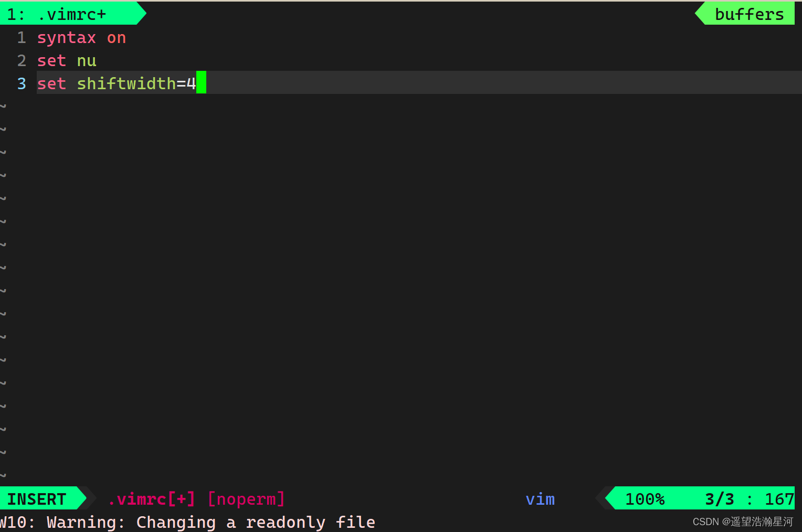
Task: Click 'set' keyword on line 2
Action: tap(51, 61)
